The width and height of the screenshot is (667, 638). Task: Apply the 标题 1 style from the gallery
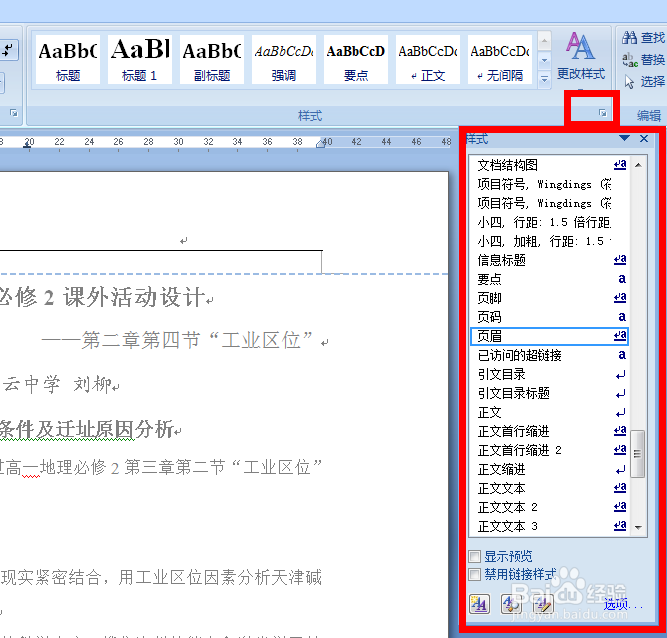point(140,60)
